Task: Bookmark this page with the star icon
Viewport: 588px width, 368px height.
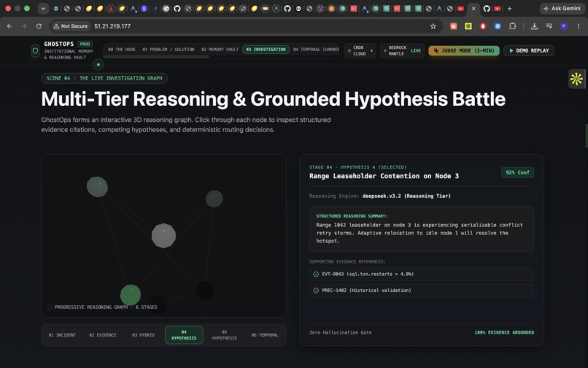Action: coord(433,26)
